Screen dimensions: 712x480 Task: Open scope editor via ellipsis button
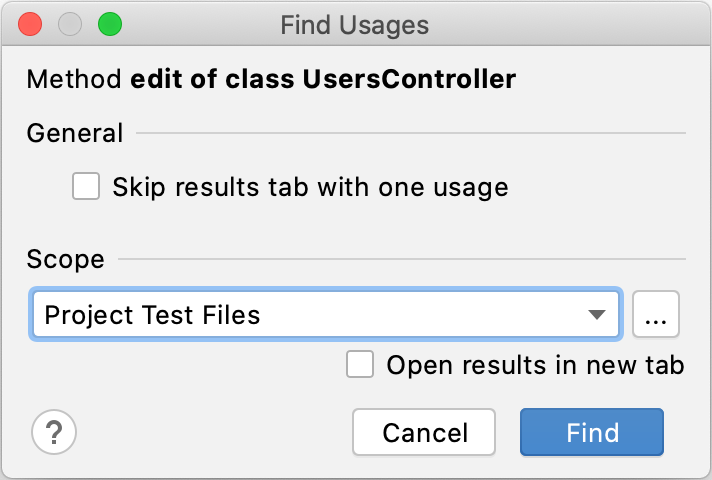(656, 316)
